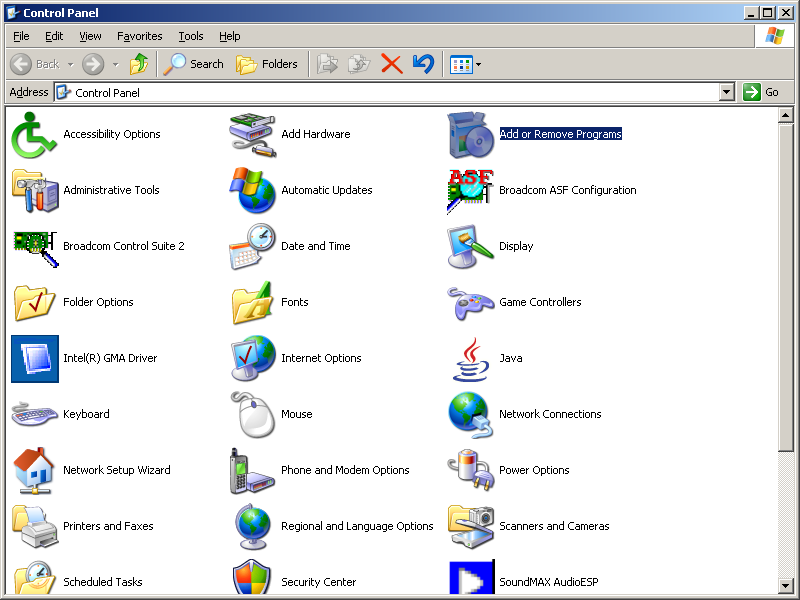This screenshot has width=800, height=600.
Task: Expand the Back history dropdown arrow
Action: point(70,64)
